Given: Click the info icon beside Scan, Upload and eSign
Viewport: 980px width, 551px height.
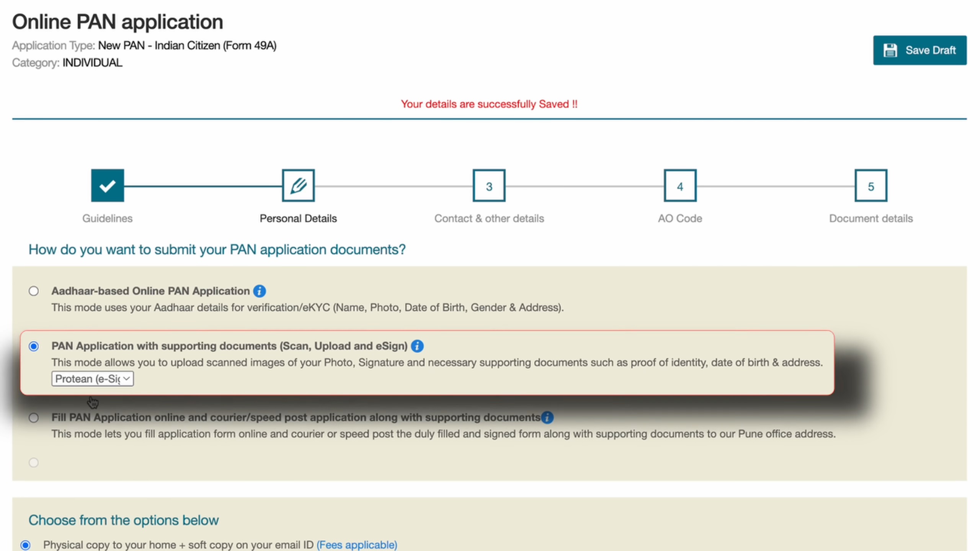Looking at the screenshot, I should [x=418, y=346].
